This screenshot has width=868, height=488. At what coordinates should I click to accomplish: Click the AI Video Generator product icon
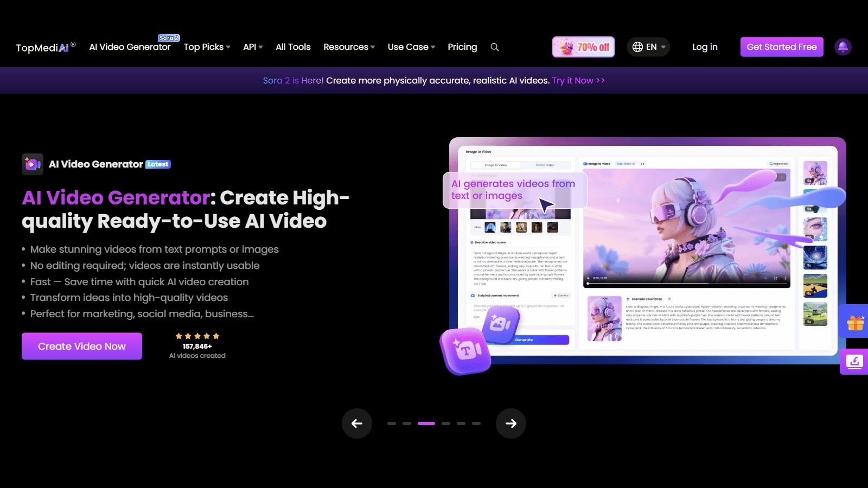[33, 164]
